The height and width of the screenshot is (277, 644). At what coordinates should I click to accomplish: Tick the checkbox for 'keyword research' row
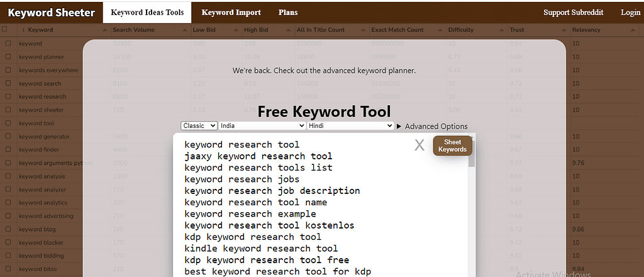(8, 96)
